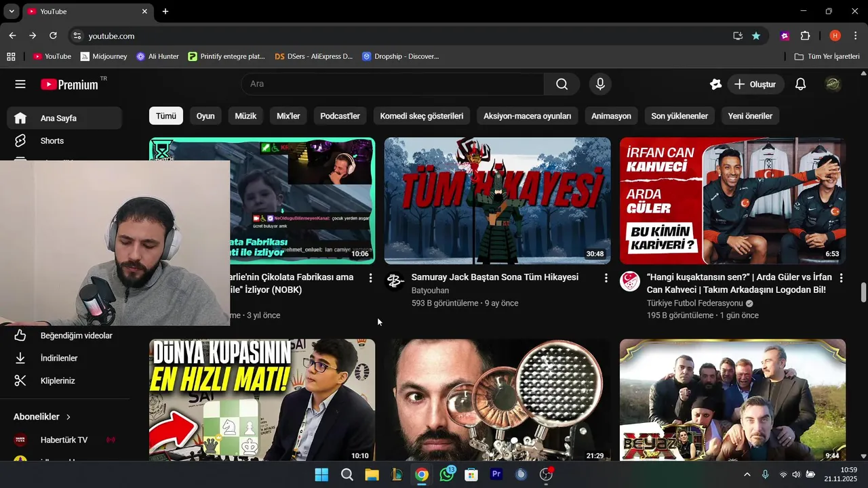
Task: Open the Windows Start menu
Action: pos(321,474)
